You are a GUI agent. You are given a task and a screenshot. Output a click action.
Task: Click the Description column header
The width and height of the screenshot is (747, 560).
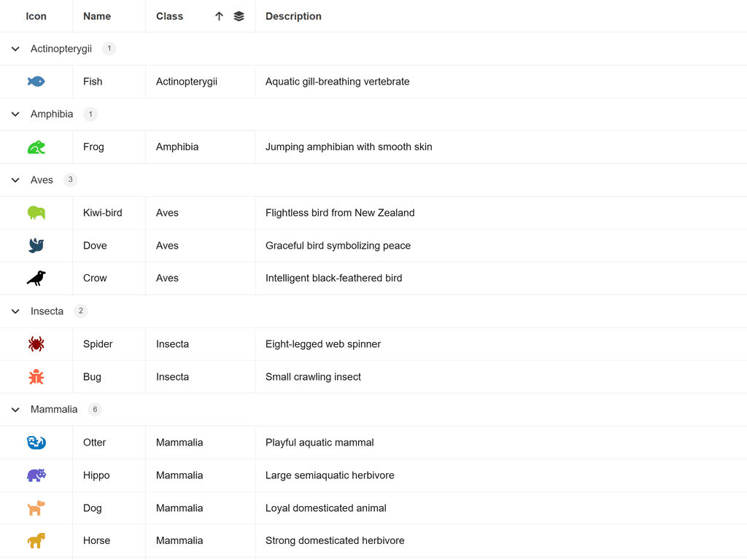pyautogui.click(x=293, y=15)
